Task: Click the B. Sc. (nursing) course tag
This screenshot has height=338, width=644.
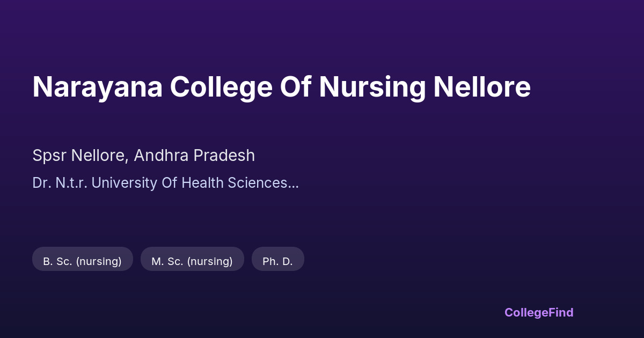Action: pyautogui.click(x=82, y=261)
